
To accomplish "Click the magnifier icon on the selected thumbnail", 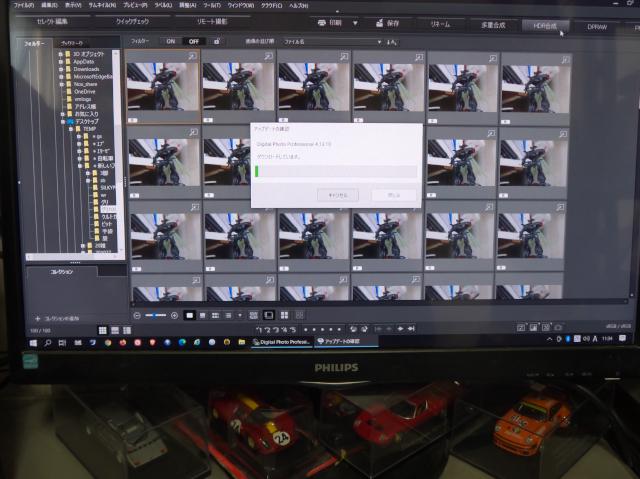I will [x=193, y=57].
